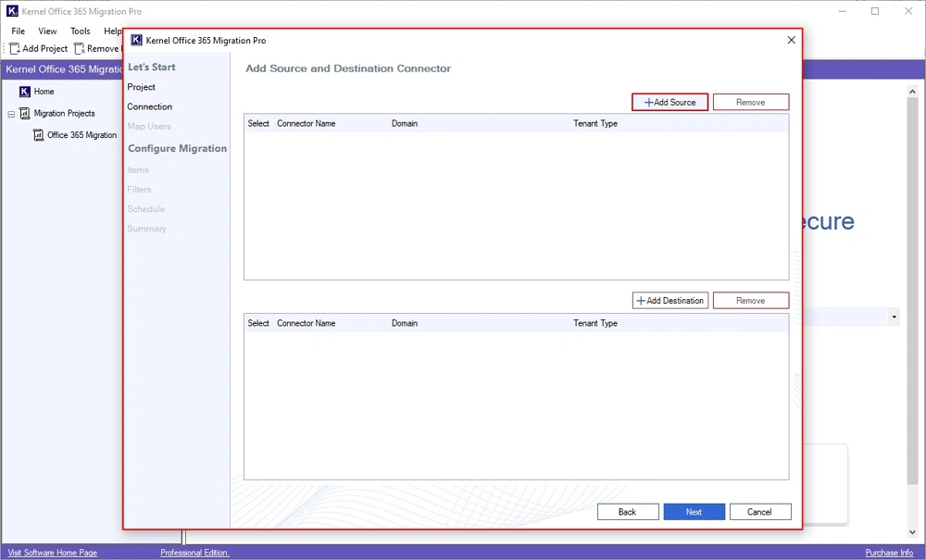Click the plus icon on Add Destination
The width and height of the screenshot is (926, 560).
coord(640,300)
